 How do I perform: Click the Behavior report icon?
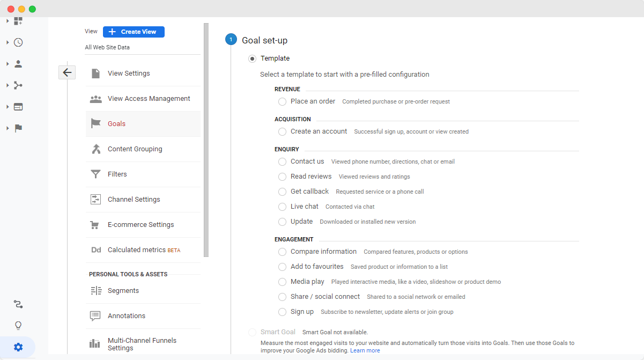point(18,107)
